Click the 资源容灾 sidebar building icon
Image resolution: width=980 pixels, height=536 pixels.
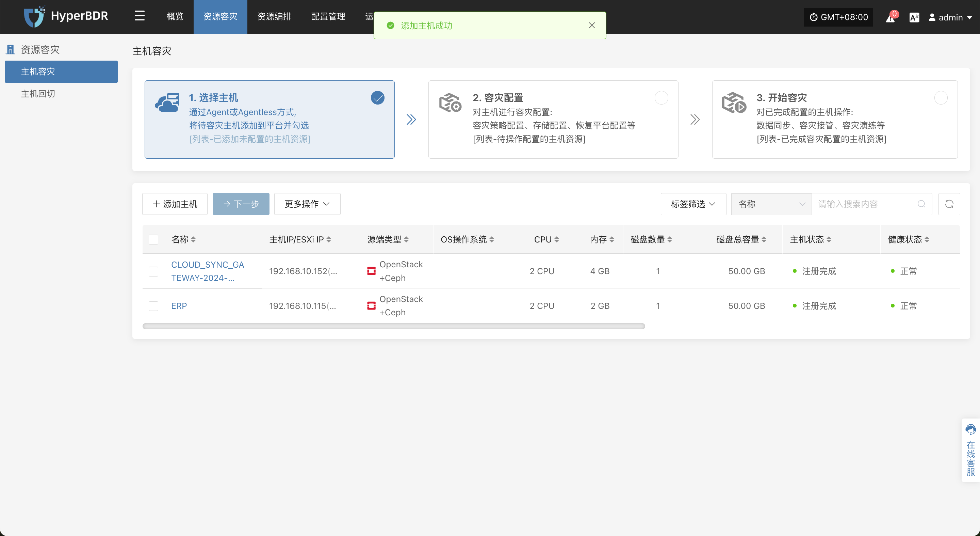(x=10, y=49)
